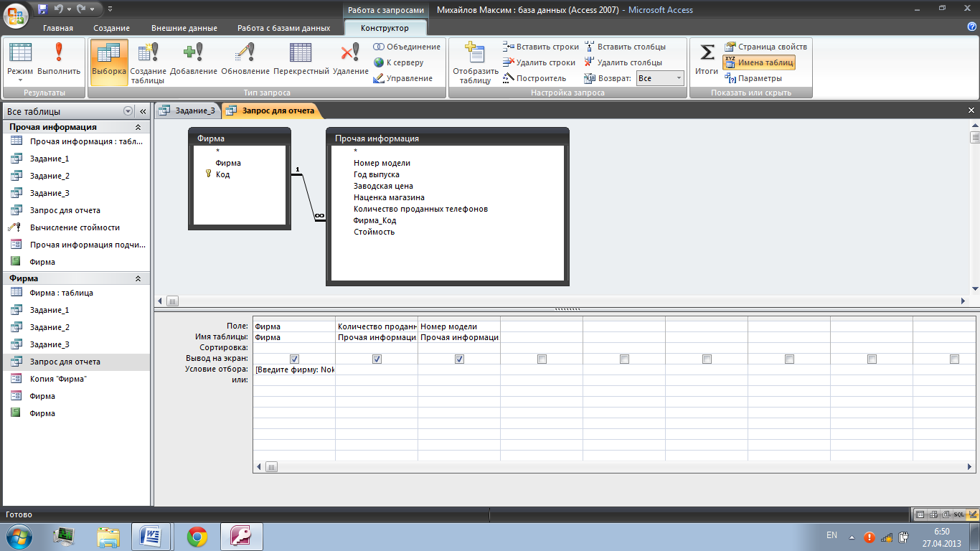Viewport: 980px width, 551px height.
Task: Select Управление data definition query
Action: click(403, 78)
